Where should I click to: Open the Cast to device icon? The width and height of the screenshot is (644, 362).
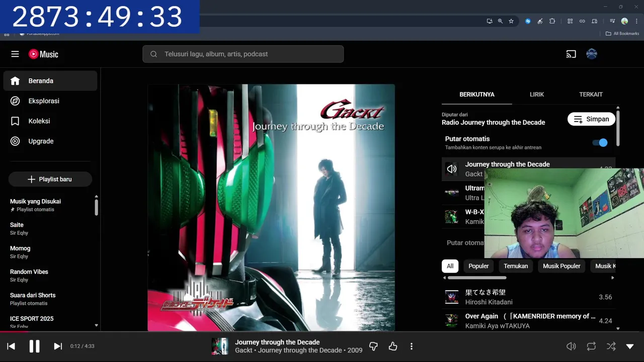coord(571,54)
